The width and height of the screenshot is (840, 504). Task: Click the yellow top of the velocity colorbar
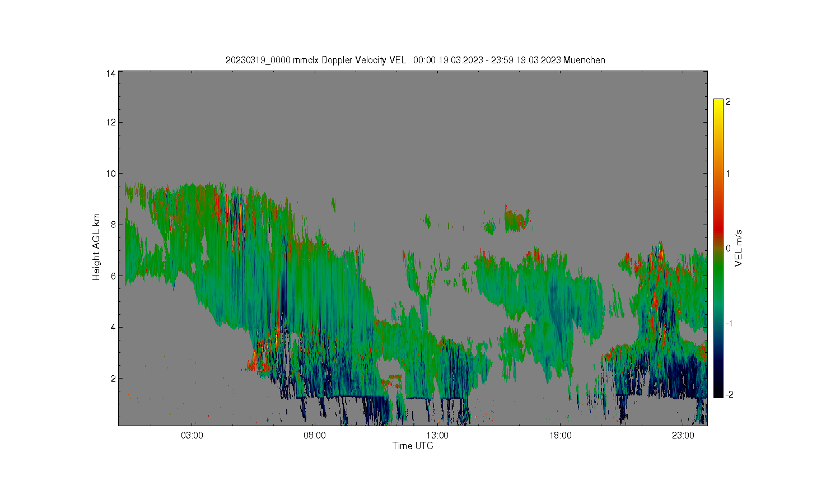click(x=718, y=104)
